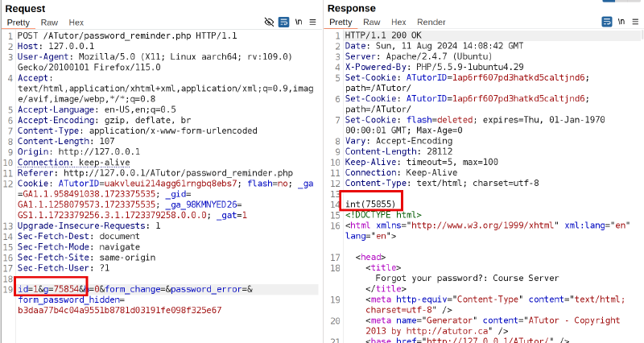Click the Content-Length: 107 header
The height and width of the screenshot is (343, 644).
pos(66,142)
